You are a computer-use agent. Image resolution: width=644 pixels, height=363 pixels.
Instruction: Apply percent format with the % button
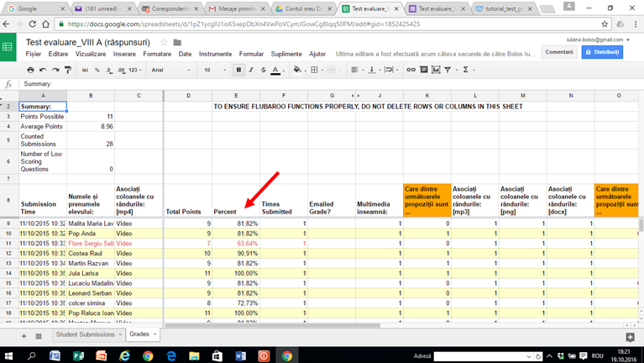tap(97, 70)
